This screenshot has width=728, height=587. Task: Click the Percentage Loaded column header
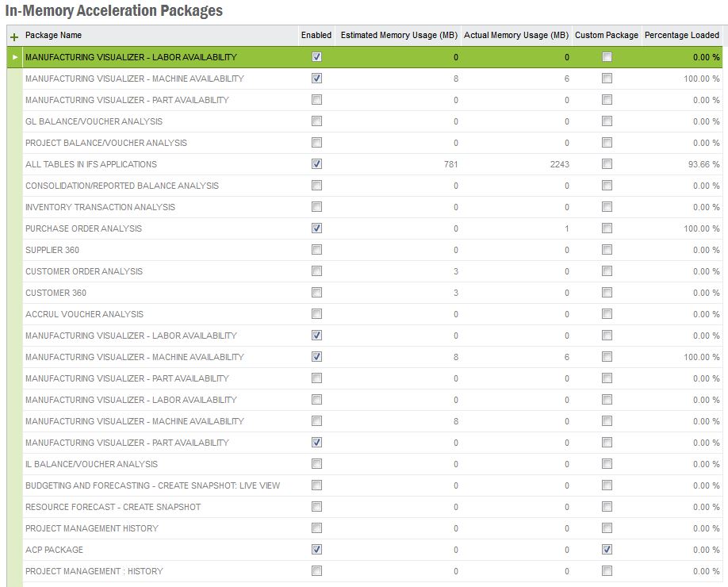pos(681,36)
